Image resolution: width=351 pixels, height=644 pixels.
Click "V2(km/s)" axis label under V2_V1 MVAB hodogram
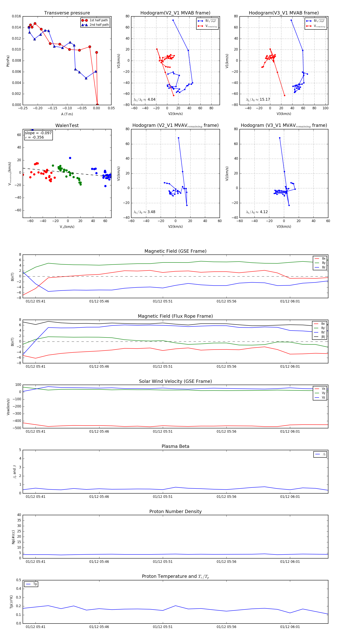pos(175,114)
